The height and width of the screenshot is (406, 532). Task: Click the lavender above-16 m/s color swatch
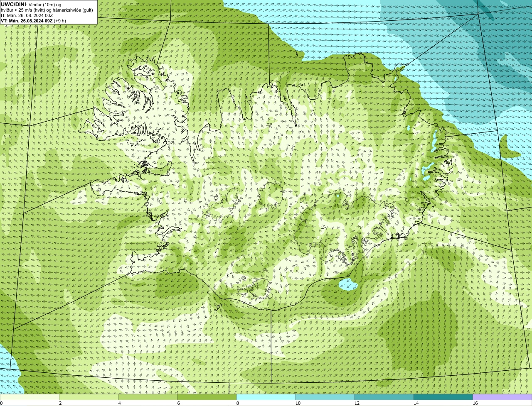502,397
